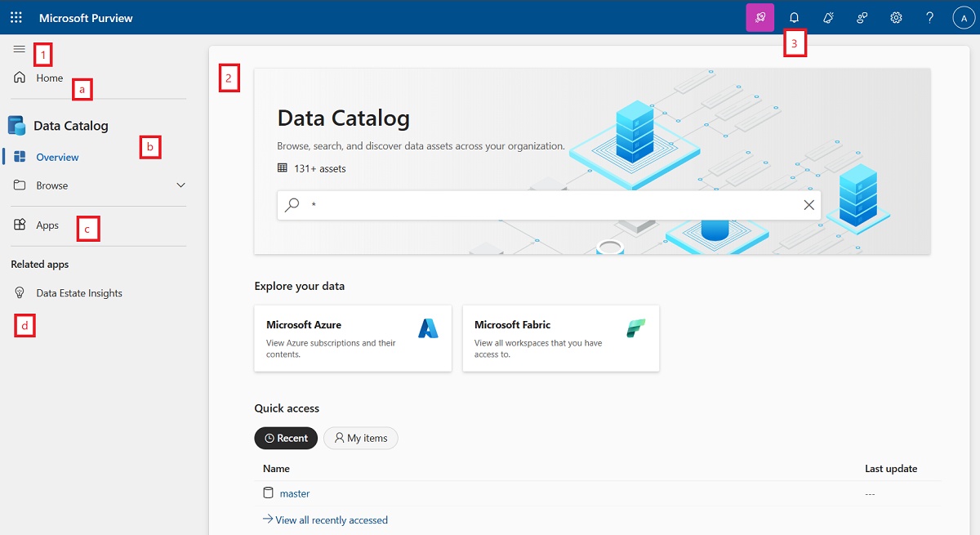This screenshot has height=535, width=980.
Task: Open the master asset link
Action: [295, 493]
